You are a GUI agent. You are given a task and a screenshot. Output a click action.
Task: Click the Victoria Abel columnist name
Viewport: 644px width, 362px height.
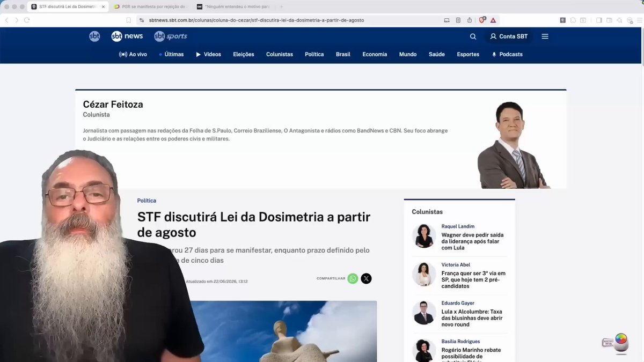point(456,264)
